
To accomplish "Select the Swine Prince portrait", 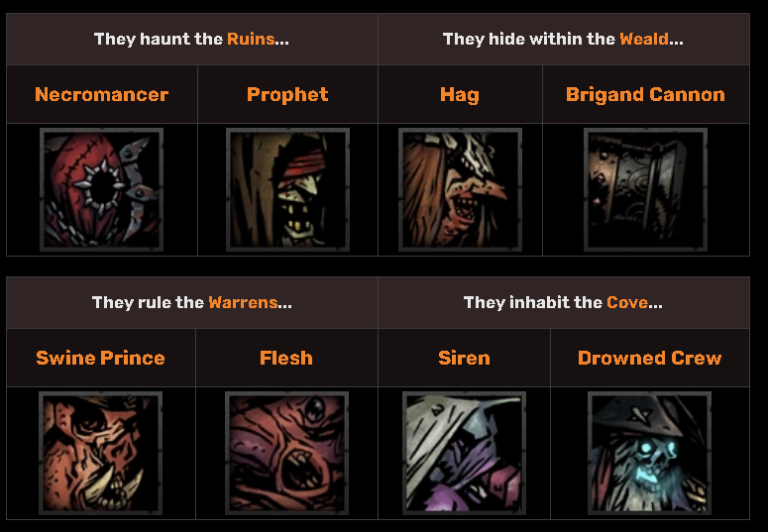I will click(100, 453).
